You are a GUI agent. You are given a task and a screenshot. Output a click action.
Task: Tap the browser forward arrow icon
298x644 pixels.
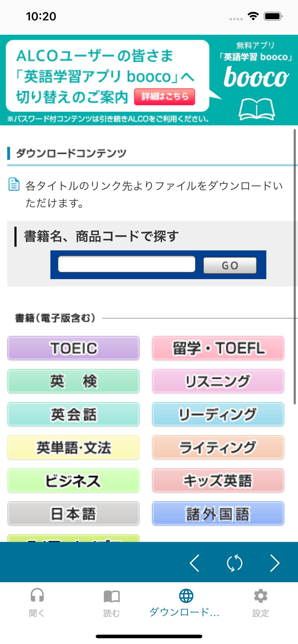click(x=275, y=563)
